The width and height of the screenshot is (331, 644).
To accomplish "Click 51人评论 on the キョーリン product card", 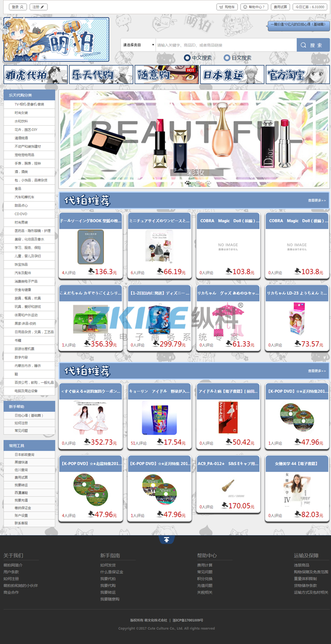I will (x=139, y=443).
